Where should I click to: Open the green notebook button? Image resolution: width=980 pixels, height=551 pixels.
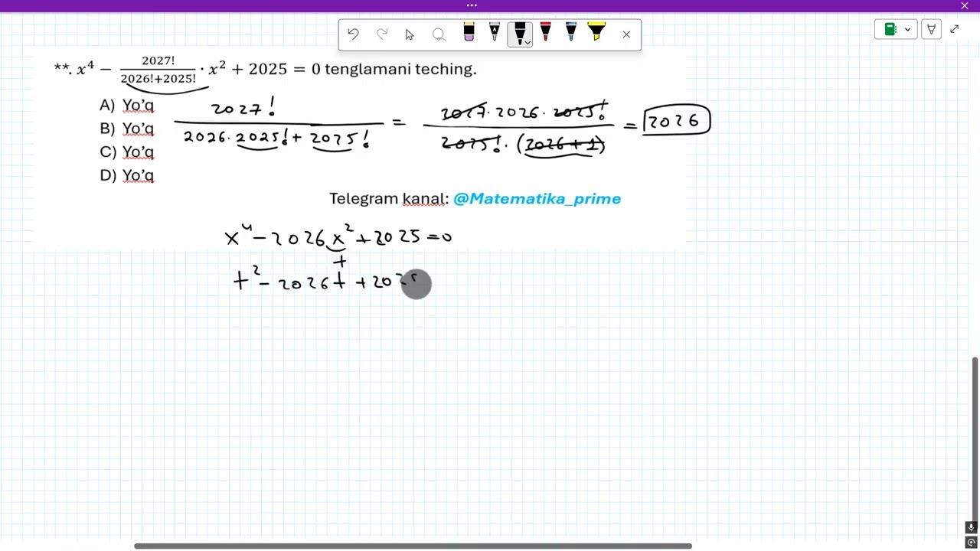(890, 29)
